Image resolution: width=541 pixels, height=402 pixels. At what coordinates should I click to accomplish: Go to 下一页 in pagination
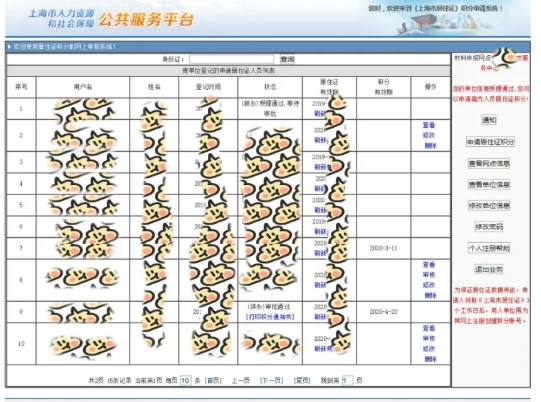pos(272,381)
